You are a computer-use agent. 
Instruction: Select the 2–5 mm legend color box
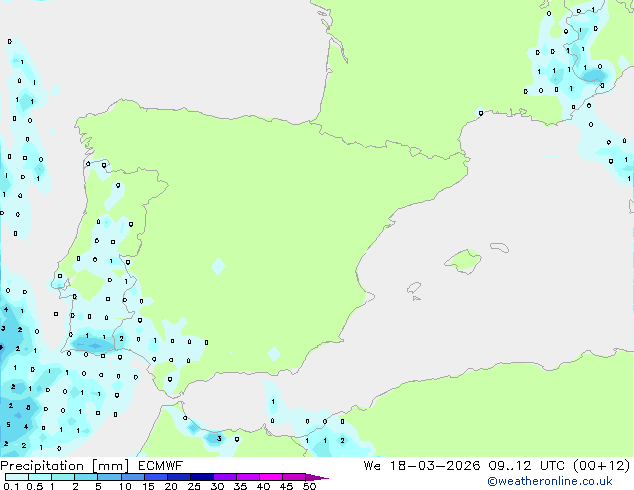[x=86, y=477]
